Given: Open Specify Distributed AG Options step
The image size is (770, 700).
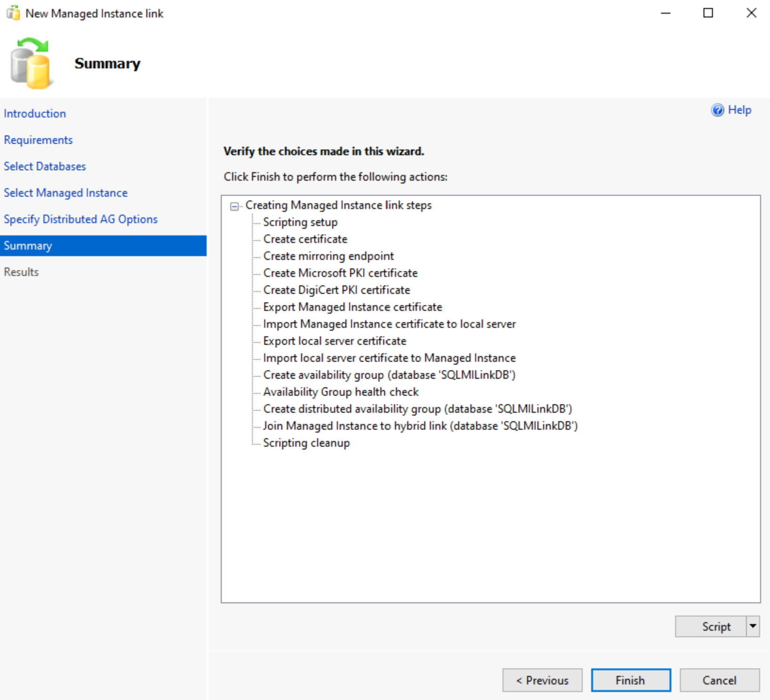Looking at the screenshot, I should pos(81,219).
